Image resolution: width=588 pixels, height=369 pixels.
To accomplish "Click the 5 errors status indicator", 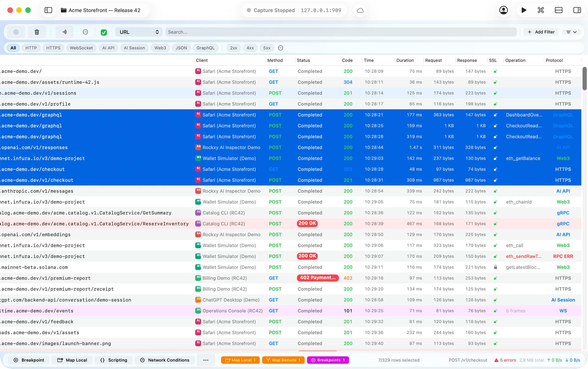I will 505,360.
